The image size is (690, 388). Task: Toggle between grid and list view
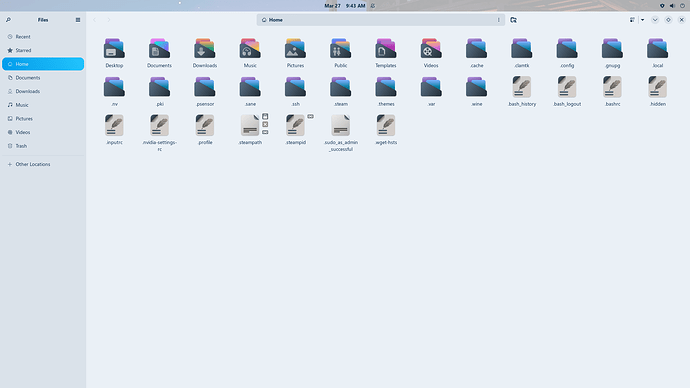pos(632,20)
